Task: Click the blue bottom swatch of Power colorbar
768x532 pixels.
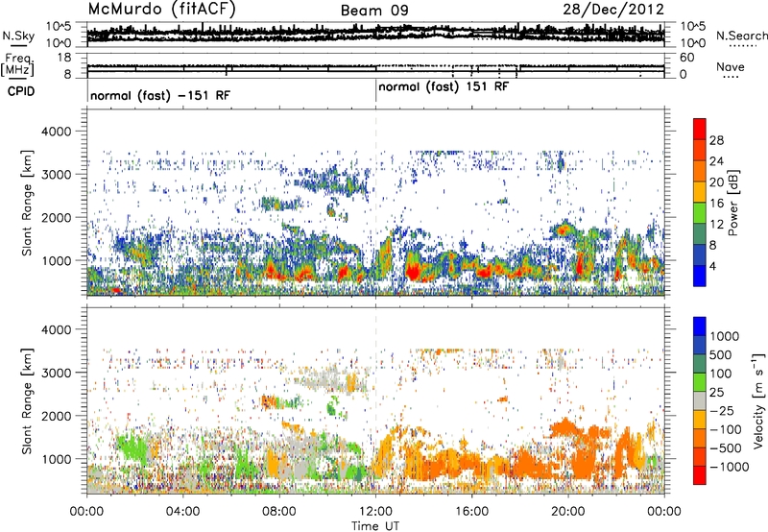Action: point(700,276)
